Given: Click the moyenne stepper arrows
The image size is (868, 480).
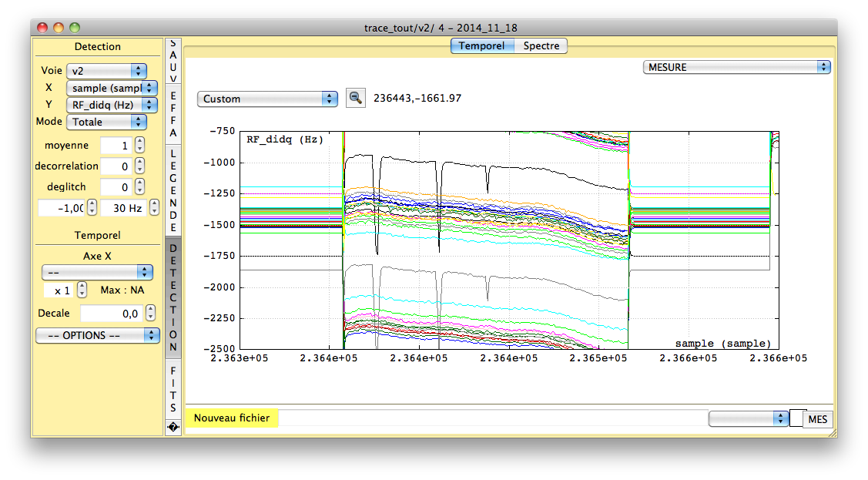Looking at the screenshot, I should point(139,145).
